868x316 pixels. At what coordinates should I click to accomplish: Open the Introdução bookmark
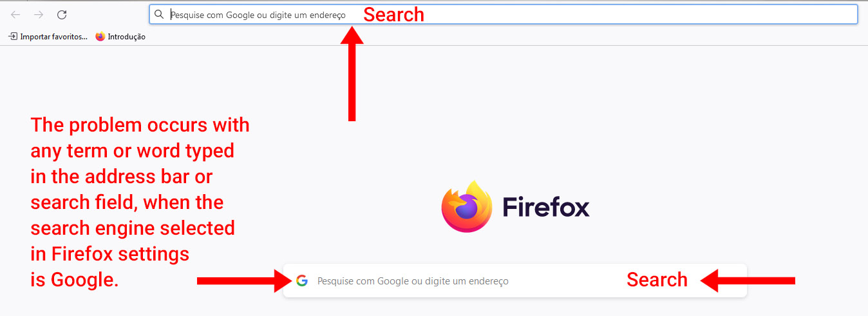(120, 37)
